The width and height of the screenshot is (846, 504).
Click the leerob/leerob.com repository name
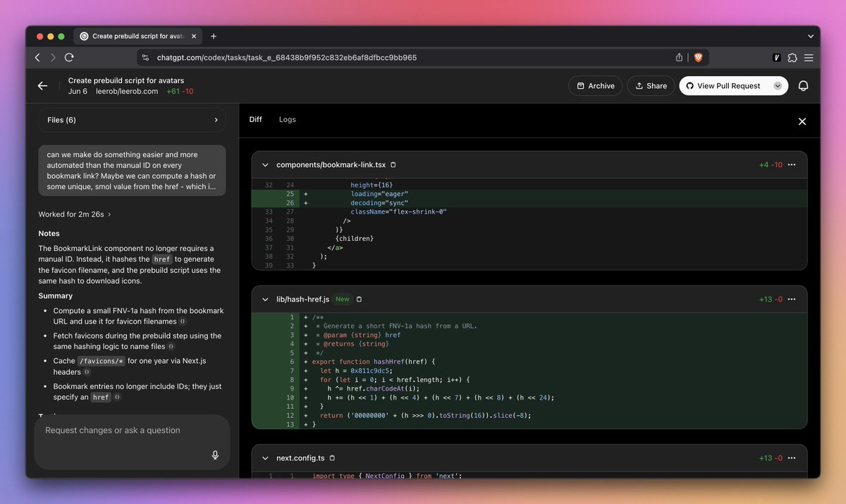(127, 92)
